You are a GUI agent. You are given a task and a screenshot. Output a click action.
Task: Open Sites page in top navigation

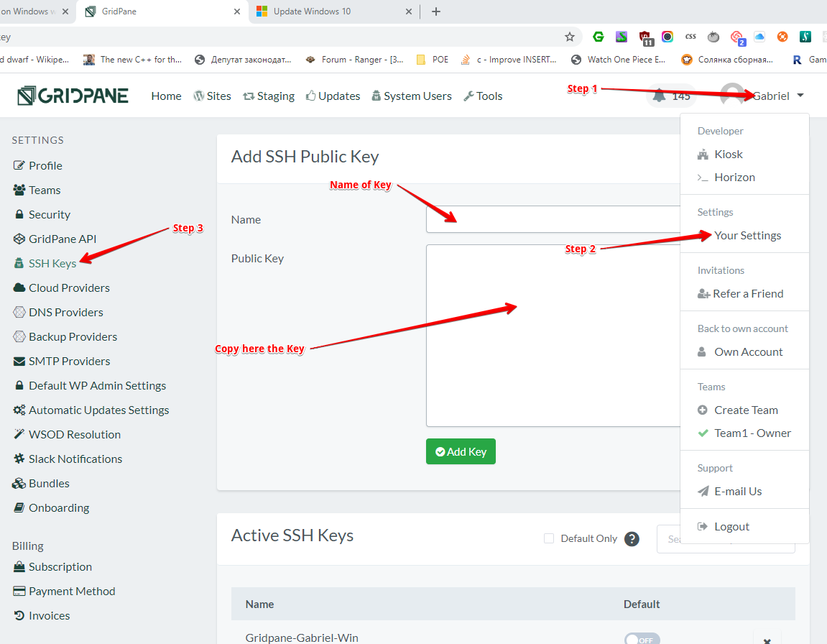coord(212,96)
